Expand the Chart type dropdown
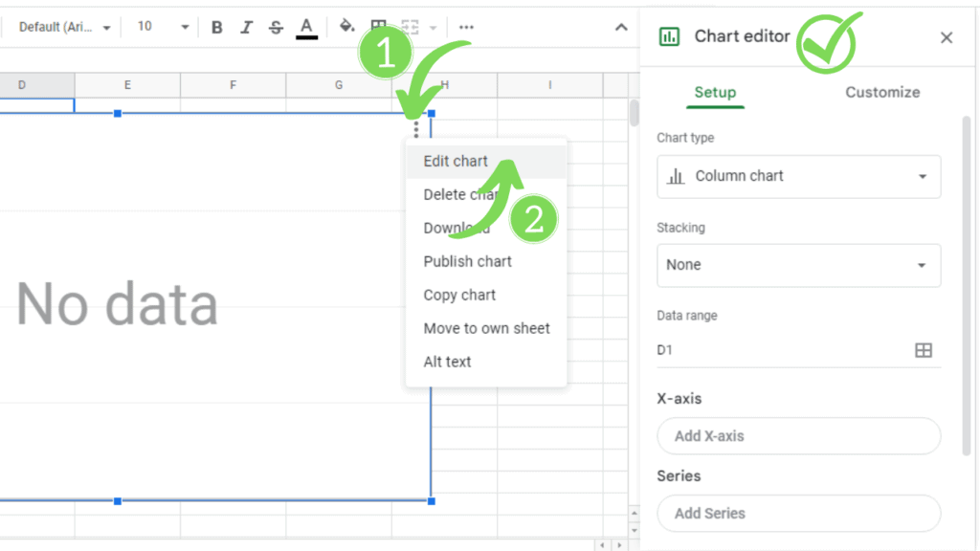The width and height of the screenshot is (980, 551). coord(798,176)
